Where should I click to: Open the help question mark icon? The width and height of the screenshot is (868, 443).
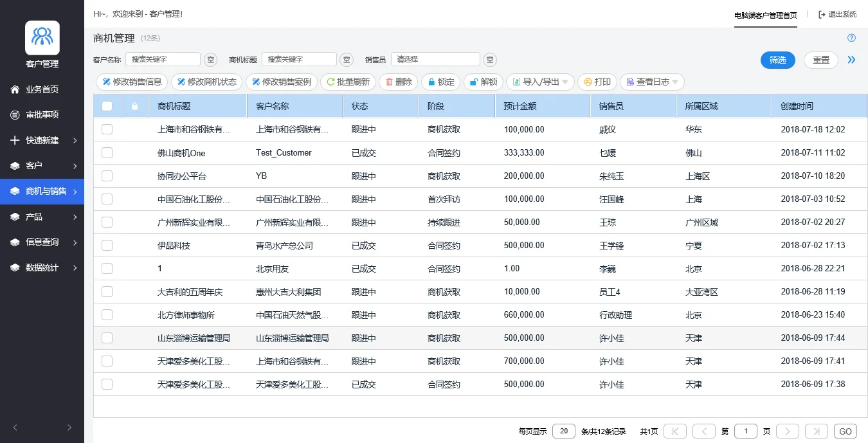pyautogui.click(x=852, y=38)
